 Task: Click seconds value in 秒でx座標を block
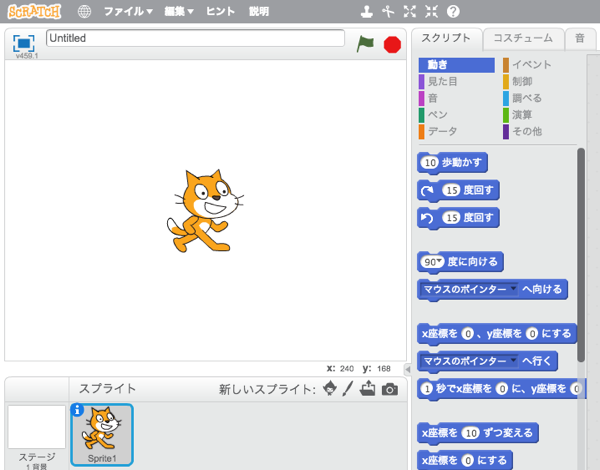point(426,389)
